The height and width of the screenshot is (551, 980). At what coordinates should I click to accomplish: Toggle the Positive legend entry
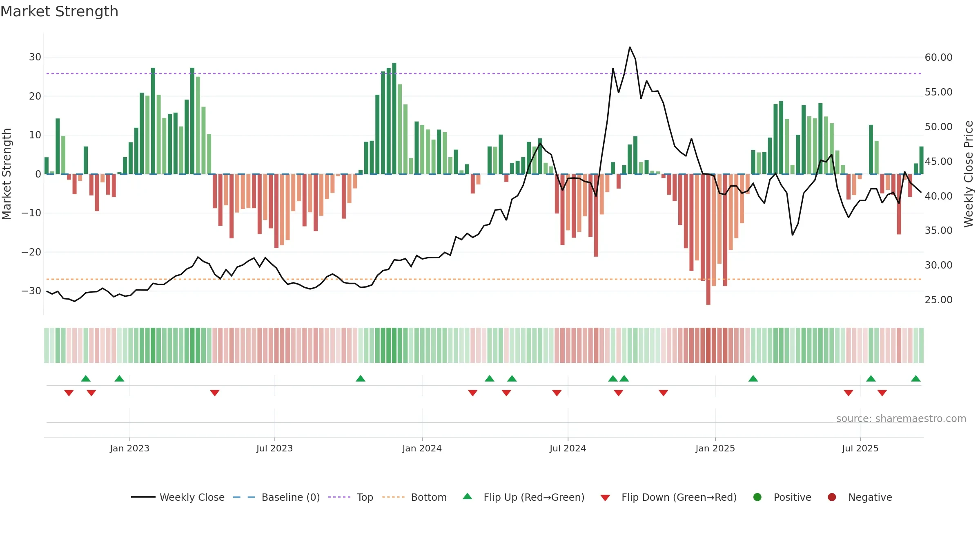click(782, 497)
